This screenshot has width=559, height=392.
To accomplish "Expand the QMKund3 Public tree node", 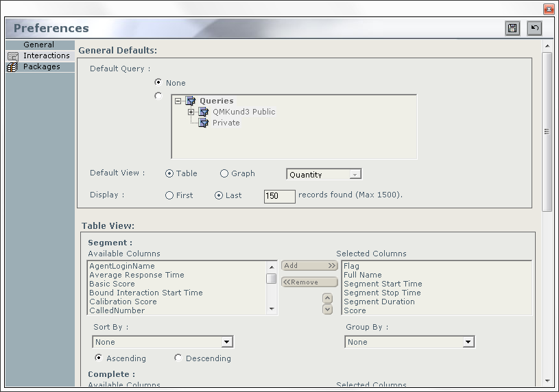I will coord(191,112).
